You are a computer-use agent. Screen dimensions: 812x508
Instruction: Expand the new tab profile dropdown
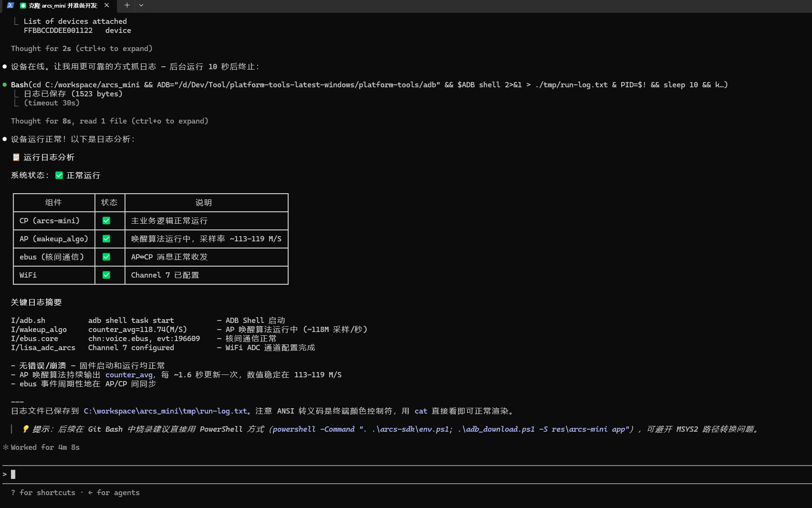click(141, 5)
